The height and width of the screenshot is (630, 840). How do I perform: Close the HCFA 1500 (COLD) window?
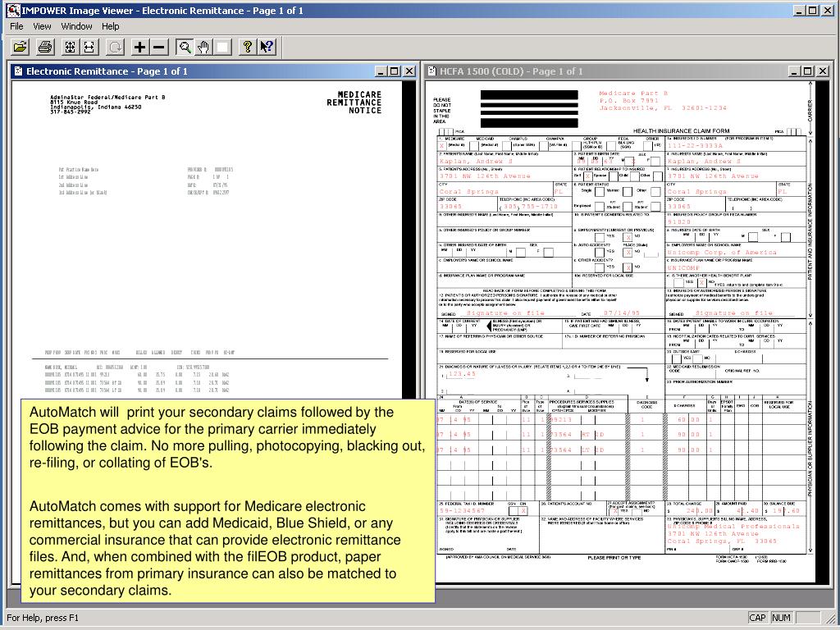pyautogui.click(x=822, y=71)
